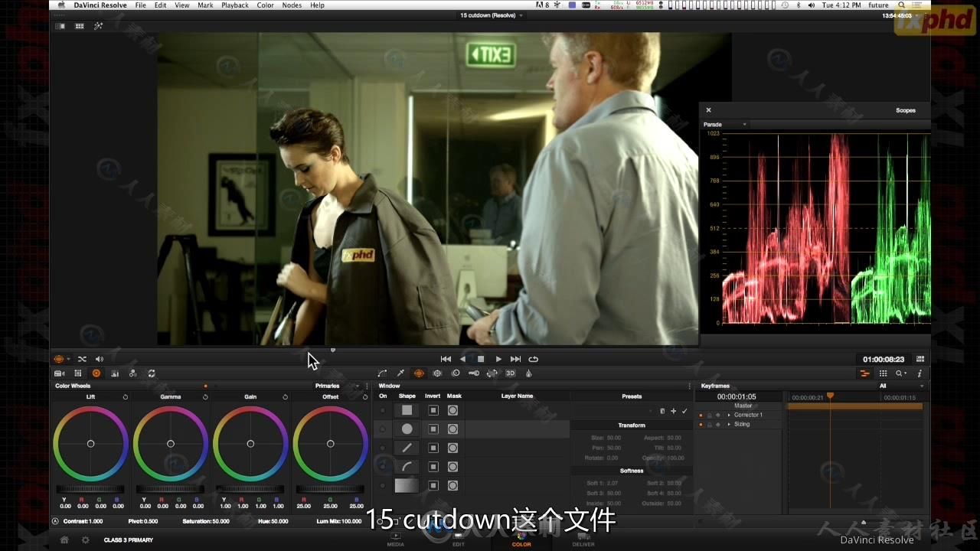Open the Key palette icon

474,373
